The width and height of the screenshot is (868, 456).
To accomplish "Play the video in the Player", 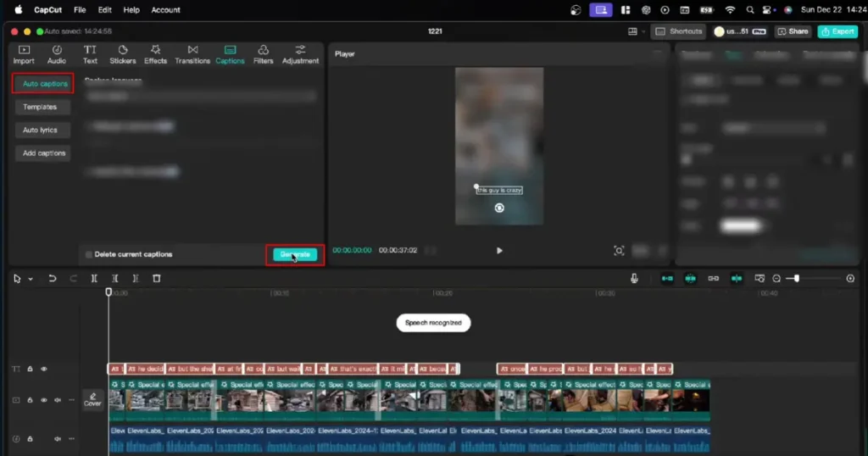I will click(x=499, y=251).
